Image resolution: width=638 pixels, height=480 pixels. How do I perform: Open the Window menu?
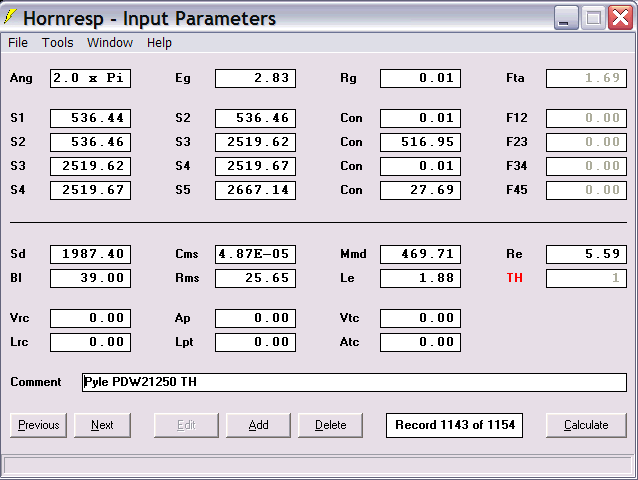tap(110, 43)
